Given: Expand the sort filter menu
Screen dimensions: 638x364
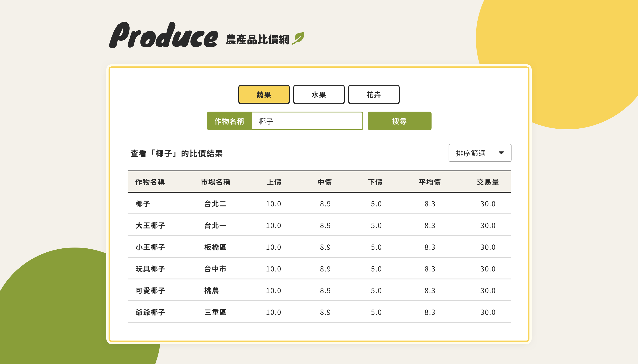Looking at the screenshot, I should 480,153.
